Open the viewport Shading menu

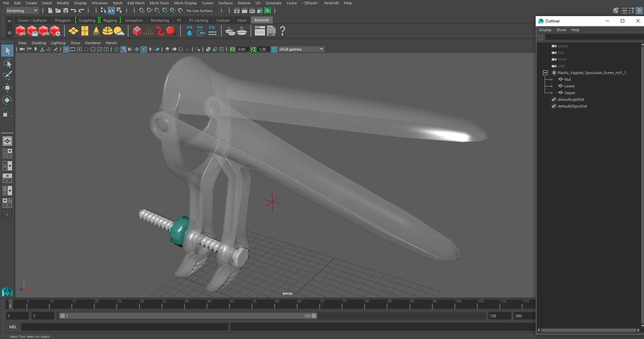point(39,43)
